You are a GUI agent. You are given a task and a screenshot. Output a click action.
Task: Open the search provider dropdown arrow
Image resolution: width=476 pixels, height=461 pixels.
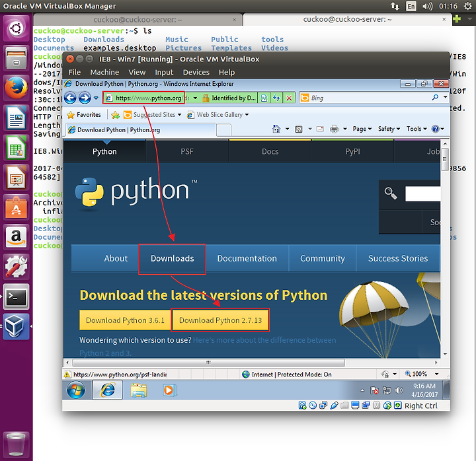[445, 97]
